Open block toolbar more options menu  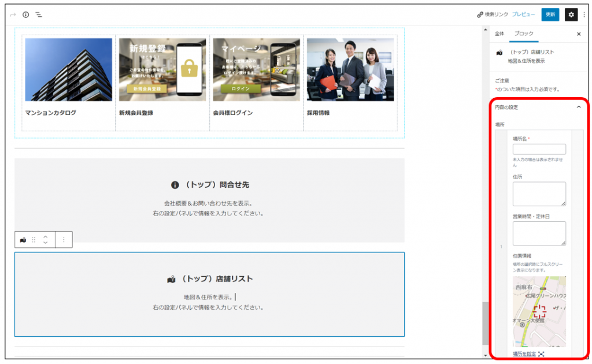point(64,239)
